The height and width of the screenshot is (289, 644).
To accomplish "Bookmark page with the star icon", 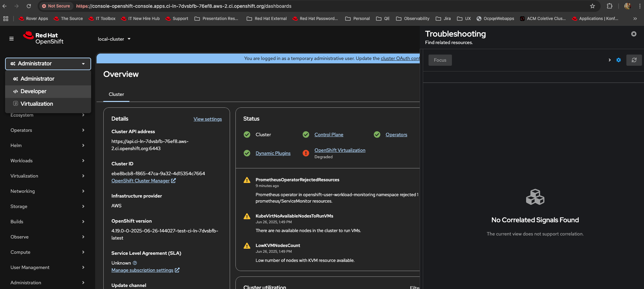I will click(x=592, y=6).
